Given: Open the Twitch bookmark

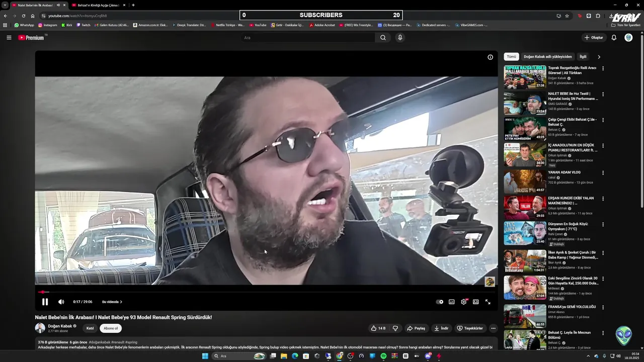Looking at the screenshot, I should point(84,25).
